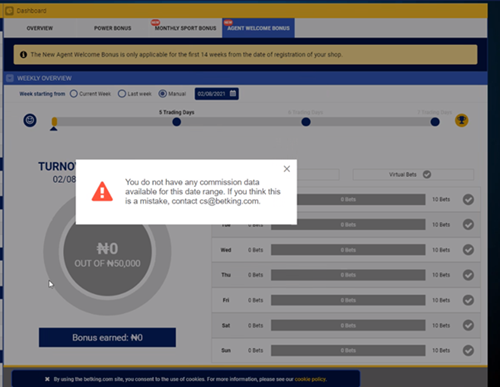500x387 pixels.
Task: Click the check icon in the Sun row
Action: (x=468, y=350)
